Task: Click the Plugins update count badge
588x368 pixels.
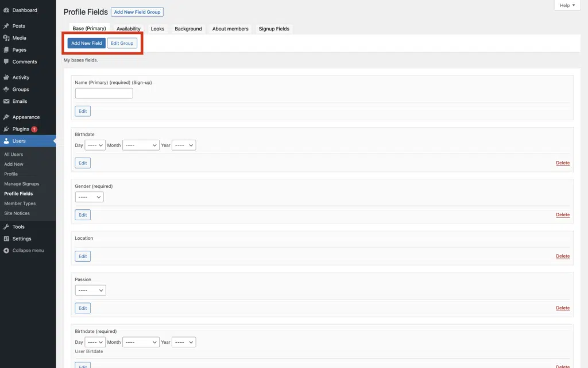Action: click(34, 129)
